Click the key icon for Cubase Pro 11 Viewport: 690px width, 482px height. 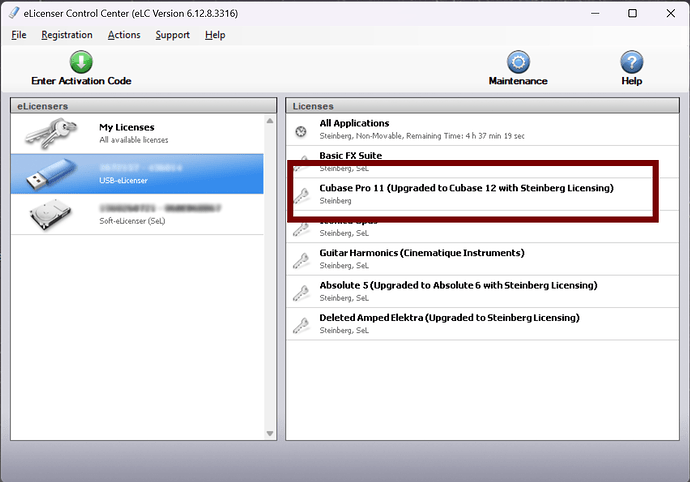pos(301,195)
